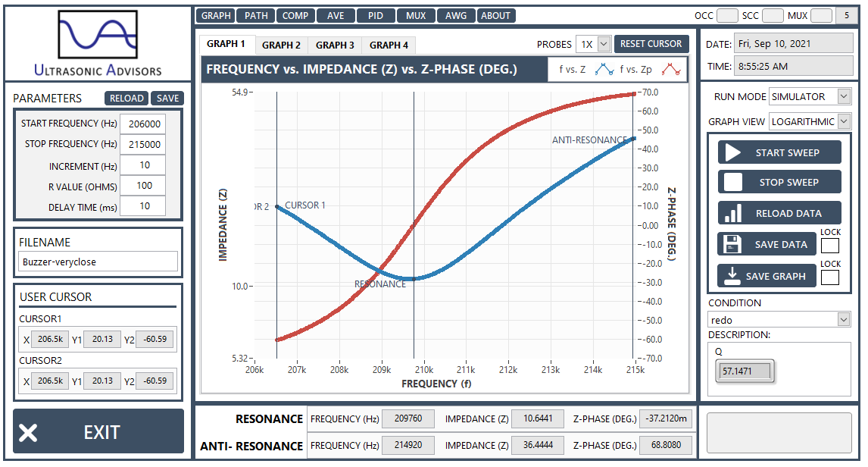This screenshot has width=868, height=467.
Task: Click the Filename field Buzzer-veryclose
Action: (98, 262)
